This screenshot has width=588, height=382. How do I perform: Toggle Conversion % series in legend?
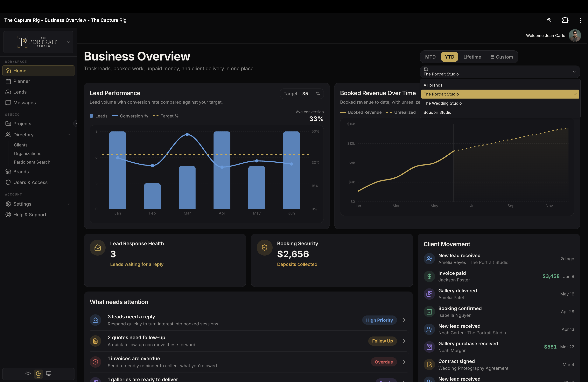coord(130,116)
